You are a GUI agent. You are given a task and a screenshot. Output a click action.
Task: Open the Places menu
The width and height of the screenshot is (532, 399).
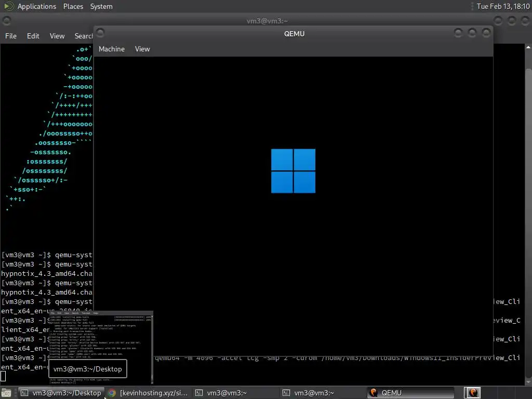point(73,6)
